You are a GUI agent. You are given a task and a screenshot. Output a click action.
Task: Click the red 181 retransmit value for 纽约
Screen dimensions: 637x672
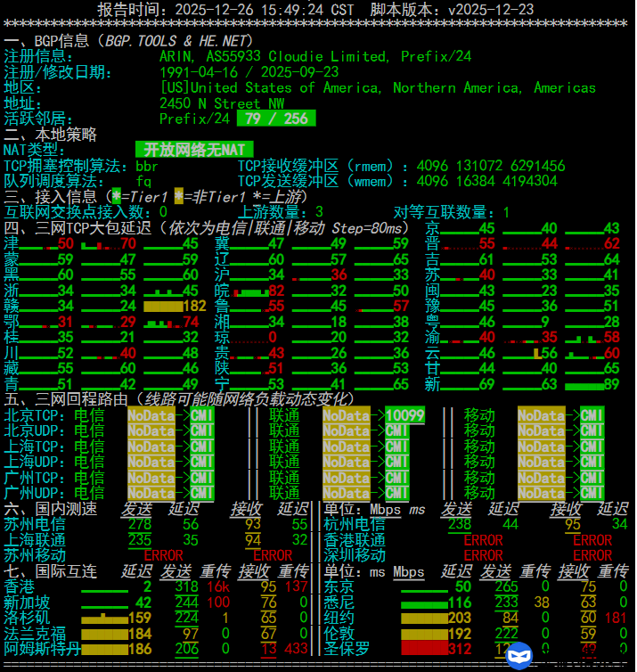pos(616,618)
